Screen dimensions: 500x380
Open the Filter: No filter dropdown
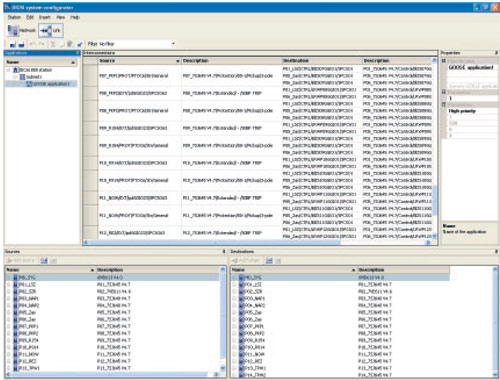click(131, 44)
